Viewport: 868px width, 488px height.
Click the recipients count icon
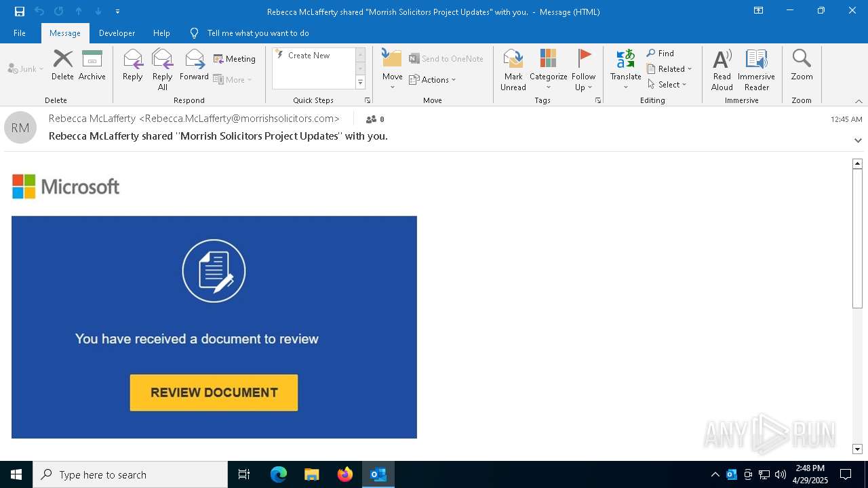(375, 119)
